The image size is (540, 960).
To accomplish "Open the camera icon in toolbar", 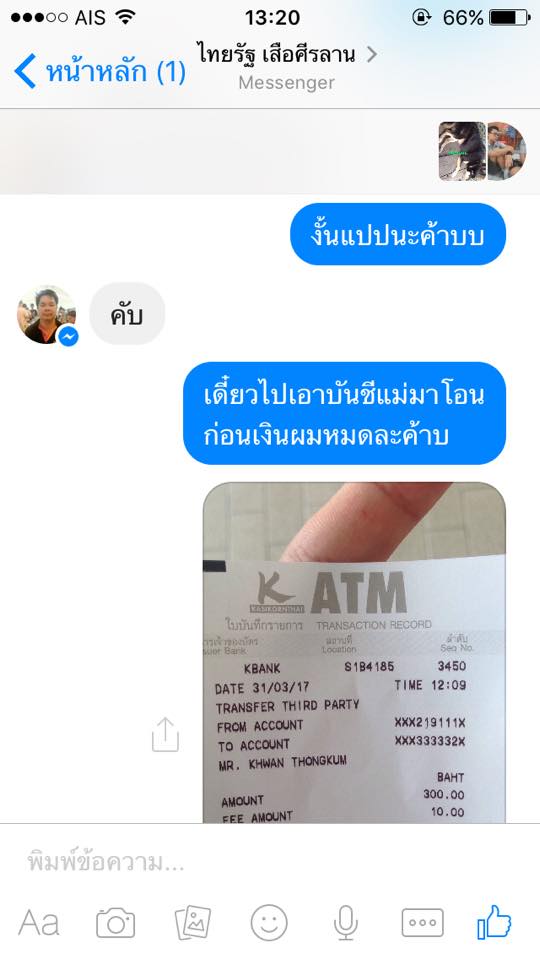I will [x=115, y=923].
